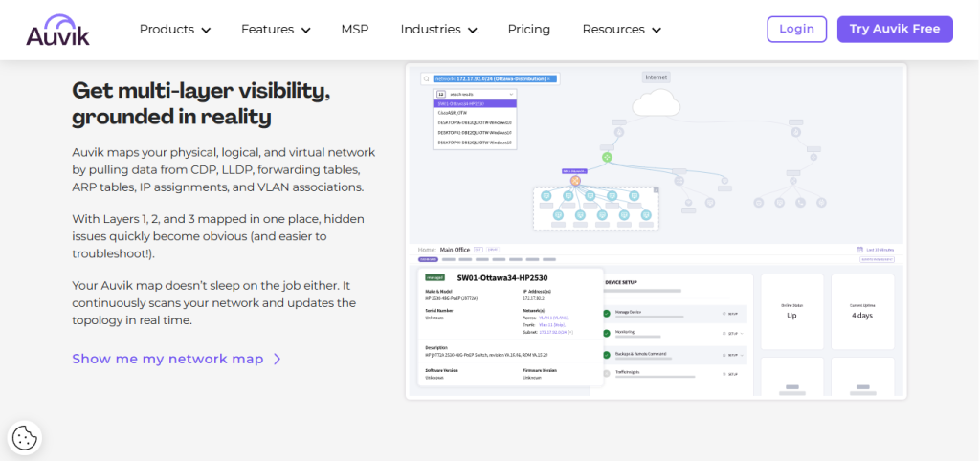Click Main Office in the Home breadcrumb

pyautogui.click(x=455, y=250)
